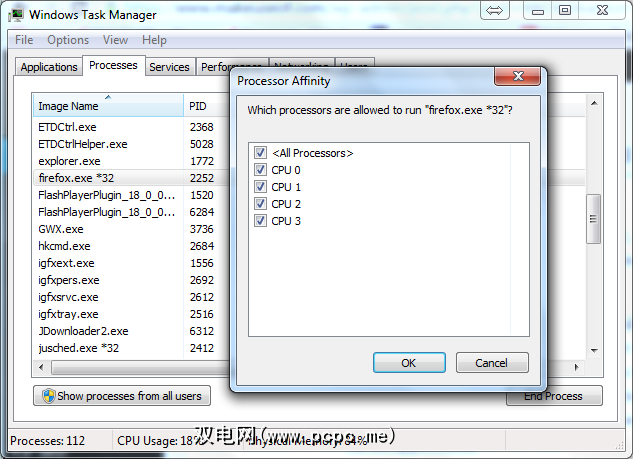Select the JDownloader2.exe process row
The width and height of the screenshot is (633, 459).
pos(131,331)
